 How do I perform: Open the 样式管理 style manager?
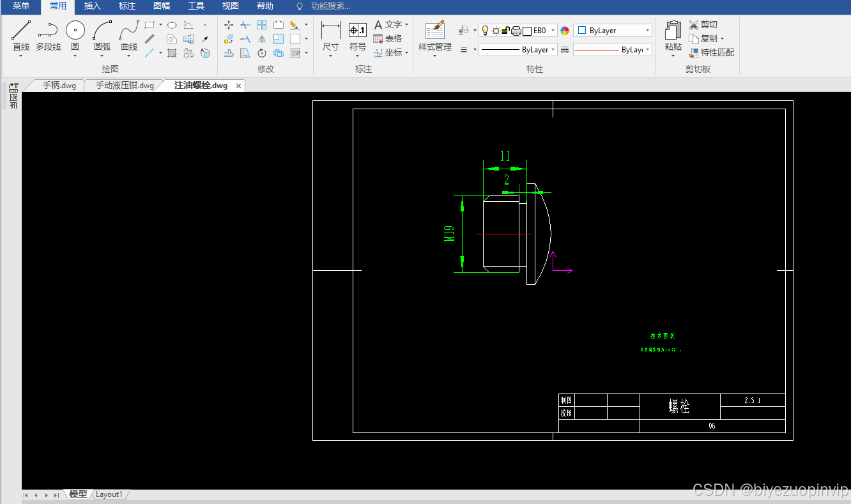(x=435, y=36)
